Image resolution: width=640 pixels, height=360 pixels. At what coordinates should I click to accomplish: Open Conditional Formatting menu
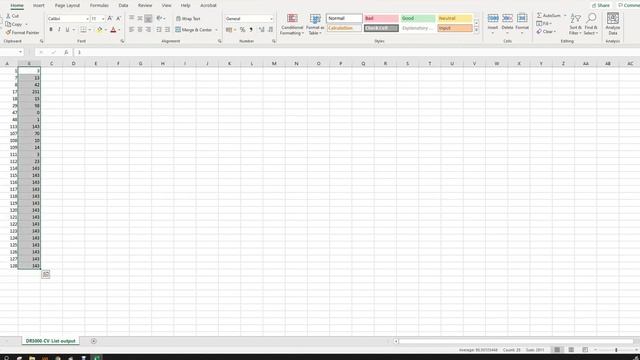pyautogui.click(x=292, y=24)
